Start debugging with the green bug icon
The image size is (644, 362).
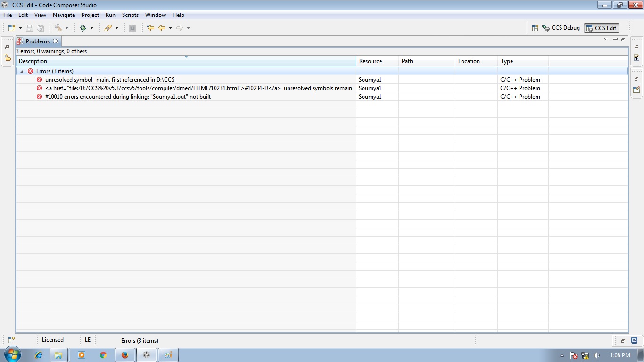click(83, 28)
